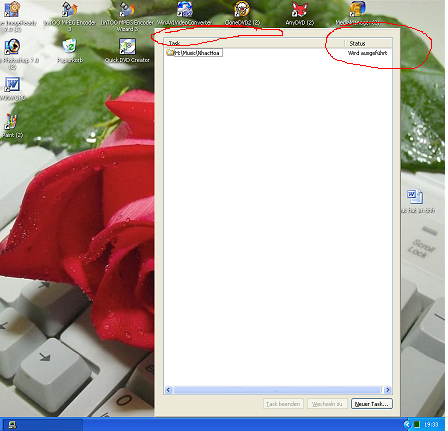This screenshot has height=431, width=448.
Task: Open the Paint (2) desktop shortcut
Action: click(12, 122)
